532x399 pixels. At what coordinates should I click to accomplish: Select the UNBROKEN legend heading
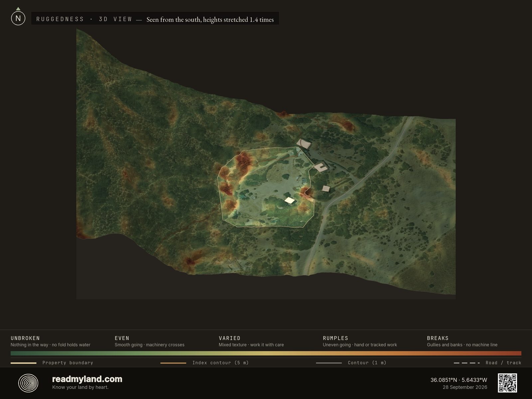(x=25, y=338)
